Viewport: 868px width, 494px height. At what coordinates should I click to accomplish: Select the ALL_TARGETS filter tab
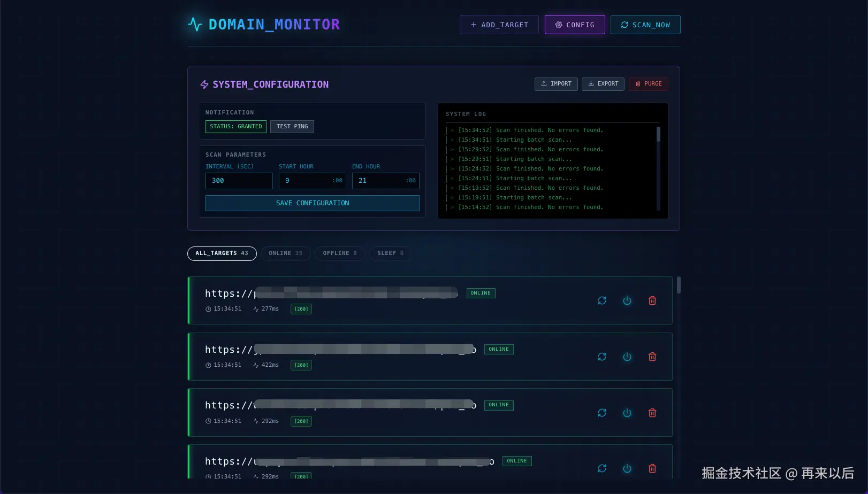point(222,253)
